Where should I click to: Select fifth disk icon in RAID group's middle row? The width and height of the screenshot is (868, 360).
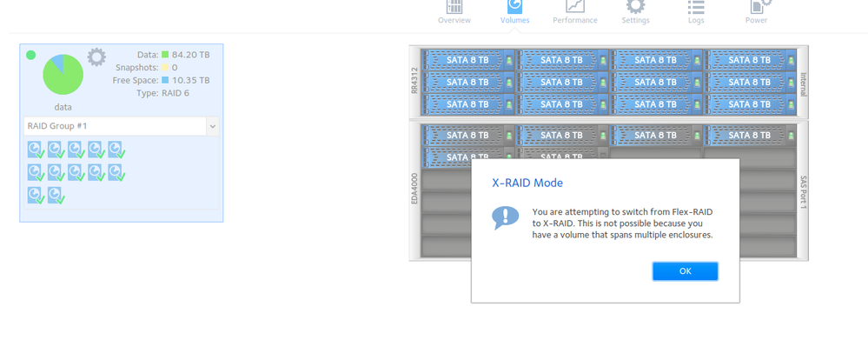pyautogui.click(x=116, y=173)
